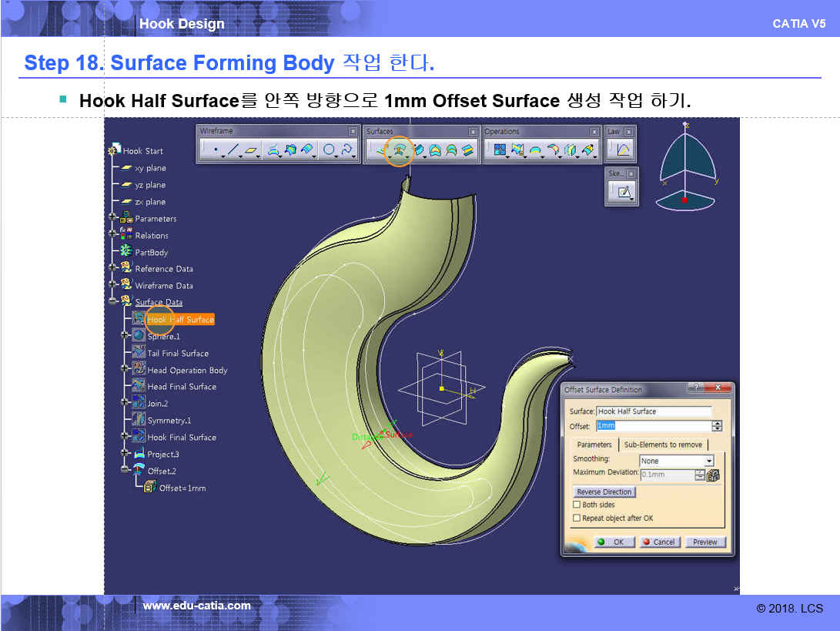The image size is (840, 631).
Task: Collapse the Surface Data tree node
Action: [114, 302]
